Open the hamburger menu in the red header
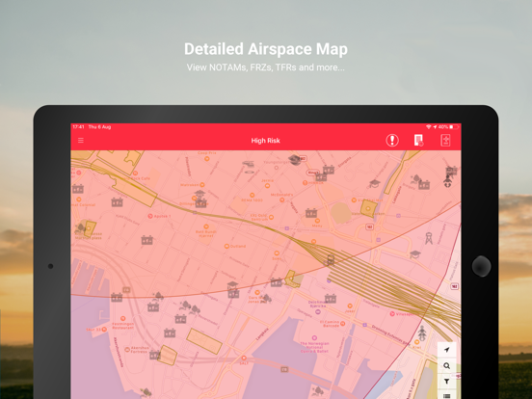Screen dimensions: 532x399 (x=81, y=140)
